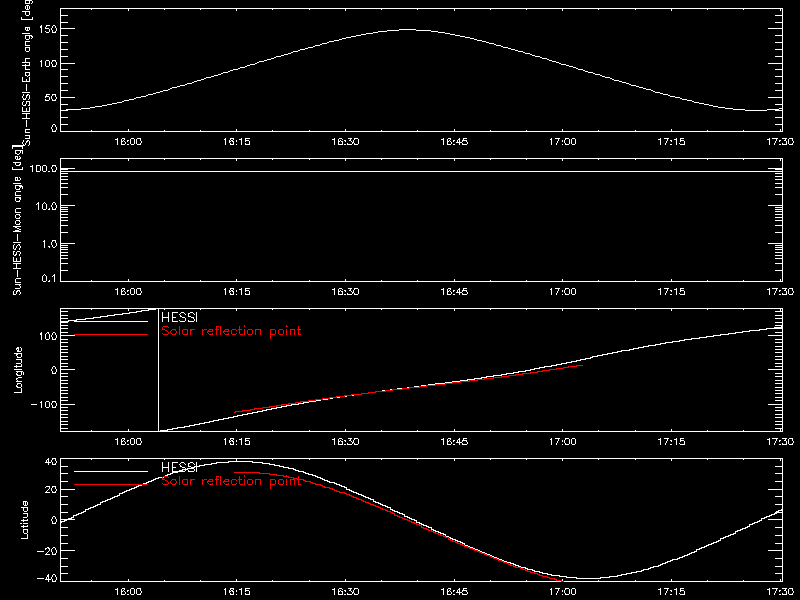Viewport: 800px width, 600px height.
Task: Click the red legend line sample in Longitude plot
Action: pos(111,335)
